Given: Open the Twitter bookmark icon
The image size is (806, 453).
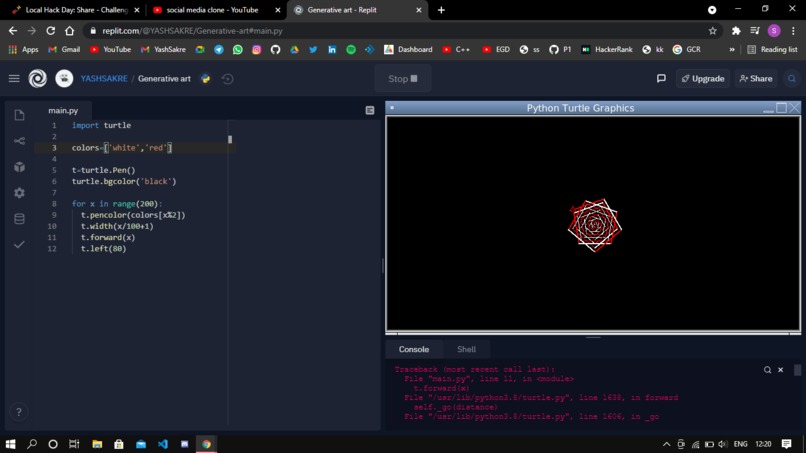Looking at the screenshot, I should click(x=313, y=49).
